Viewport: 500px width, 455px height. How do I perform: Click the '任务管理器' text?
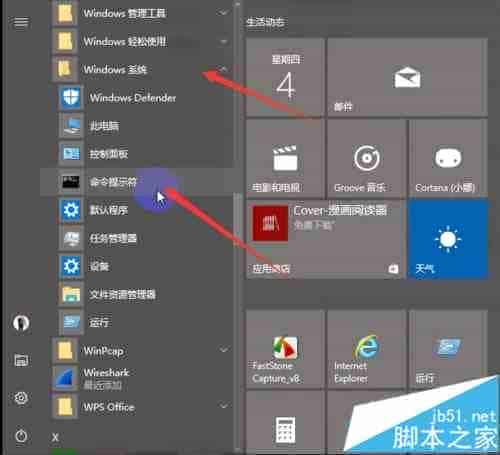tap(113, 238)
